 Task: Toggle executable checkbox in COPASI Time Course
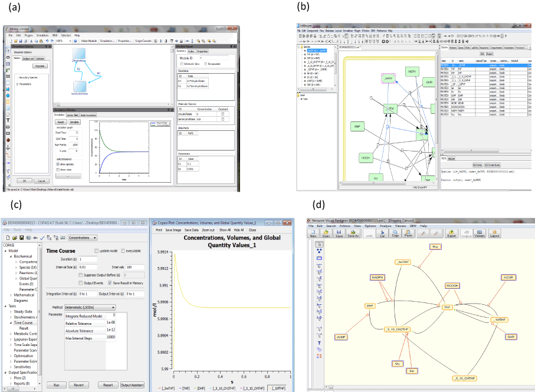pos(123,251)
